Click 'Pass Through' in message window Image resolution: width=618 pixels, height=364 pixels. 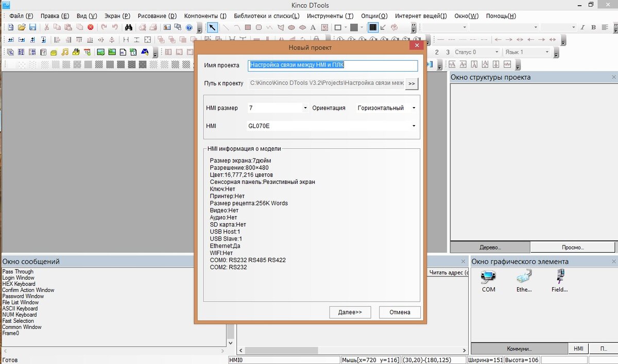click(x=18, y=271)
